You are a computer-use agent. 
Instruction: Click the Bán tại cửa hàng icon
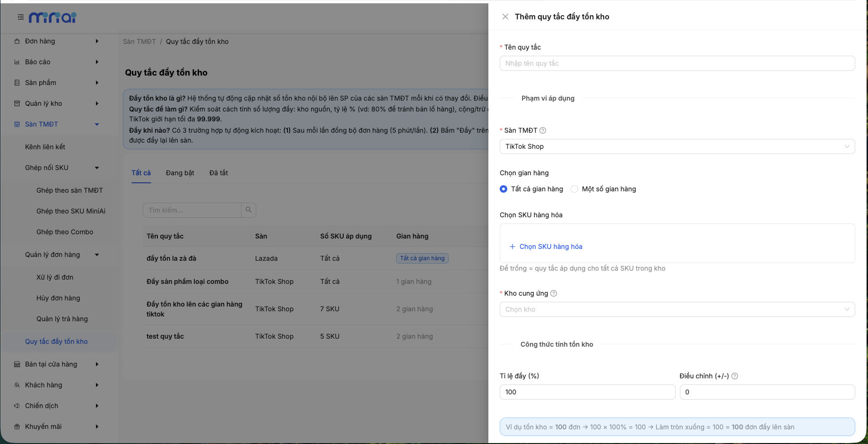(17, 364)
